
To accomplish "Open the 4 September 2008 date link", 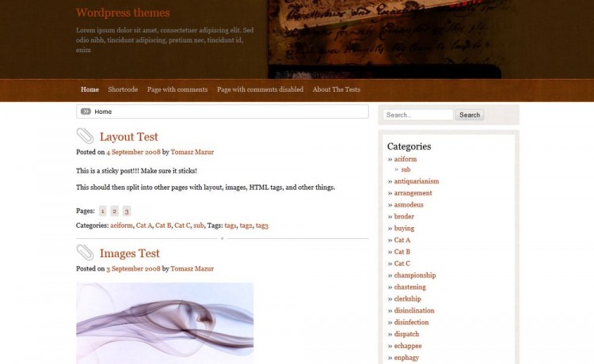I will (133, 152).
